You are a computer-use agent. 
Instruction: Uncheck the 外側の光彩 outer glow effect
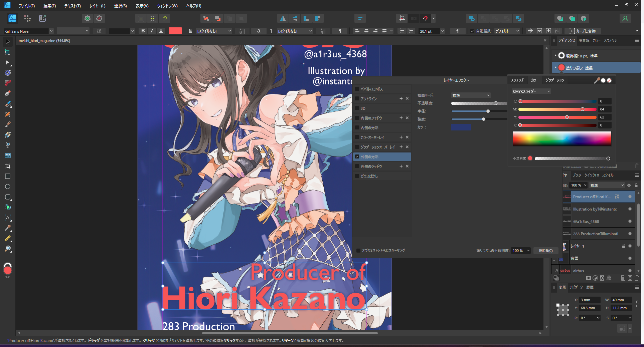click(x=357, y=156)
